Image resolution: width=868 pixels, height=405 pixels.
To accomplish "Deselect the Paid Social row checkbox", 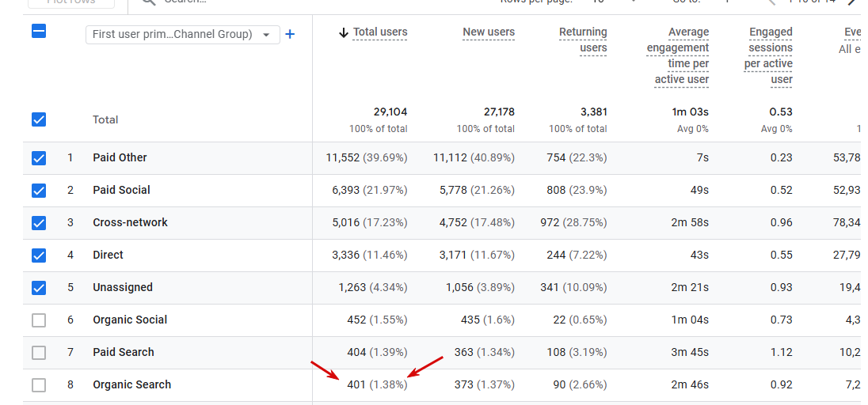I will (x=39, y=191).
